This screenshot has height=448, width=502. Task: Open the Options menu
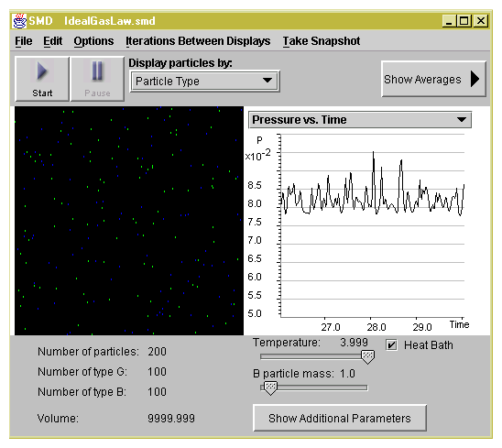click(93, 41)
